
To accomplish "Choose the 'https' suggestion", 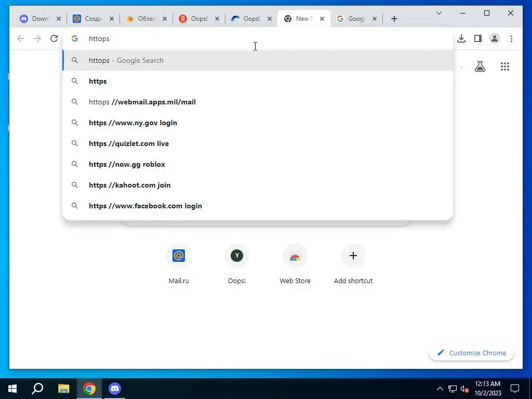I will tap(258, 81).
